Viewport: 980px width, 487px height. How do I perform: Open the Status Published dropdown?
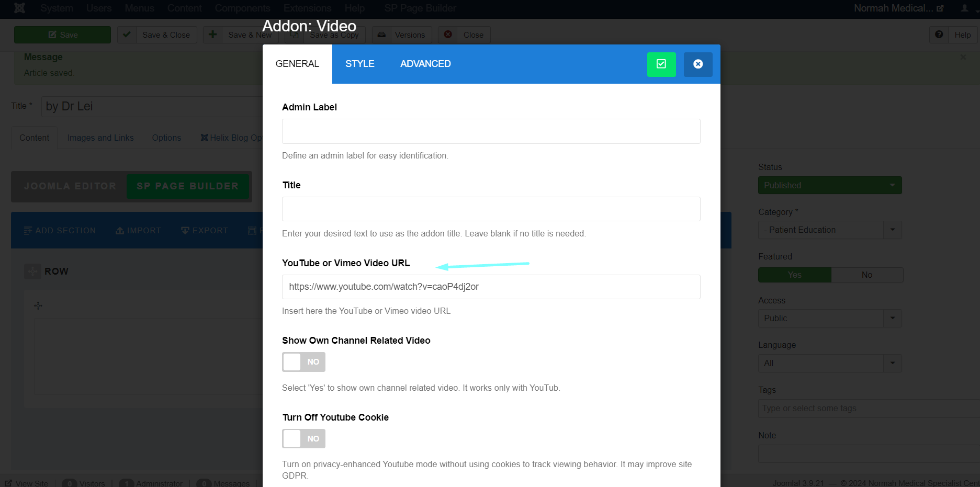[830, 185]
